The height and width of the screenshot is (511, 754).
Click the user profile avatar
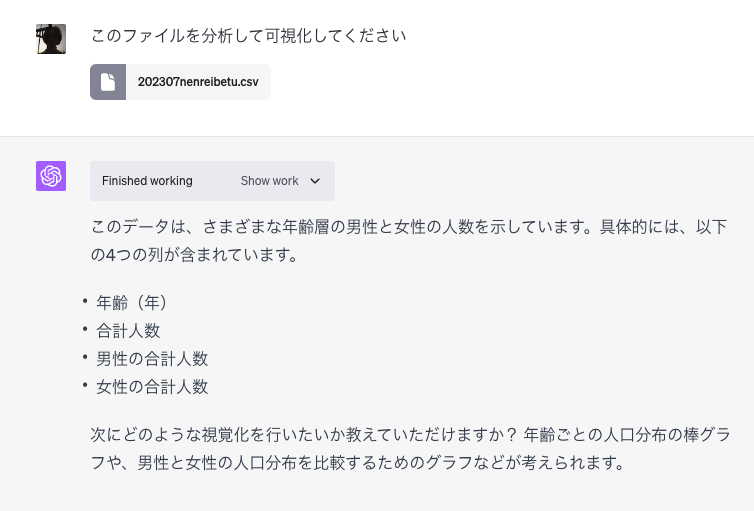click(x=51, y=39)
